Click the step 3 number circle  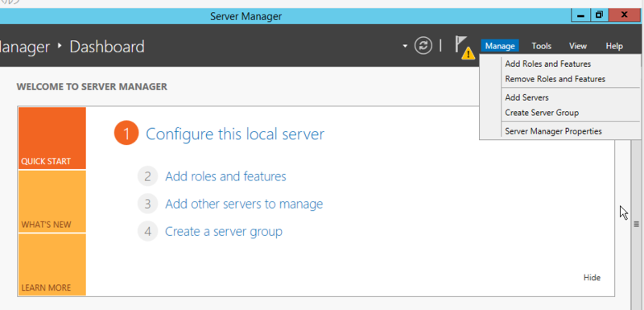tap(148, 204)
